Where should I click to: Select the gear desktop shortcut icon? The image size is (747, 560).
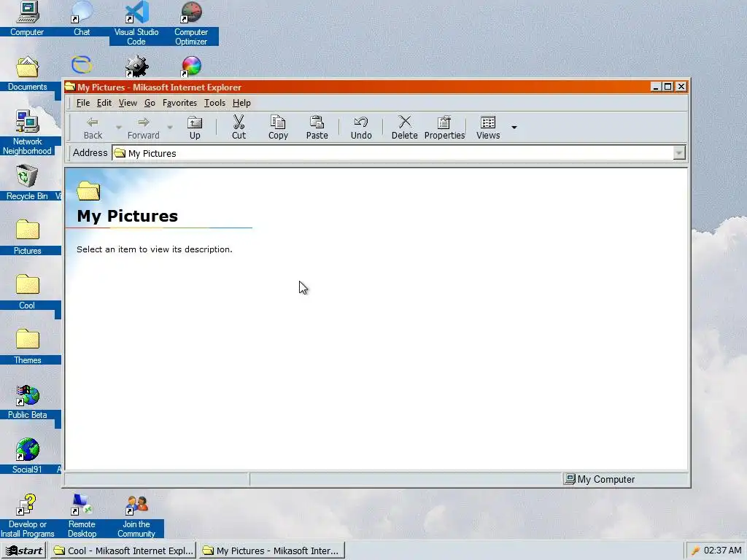[136, 66]
